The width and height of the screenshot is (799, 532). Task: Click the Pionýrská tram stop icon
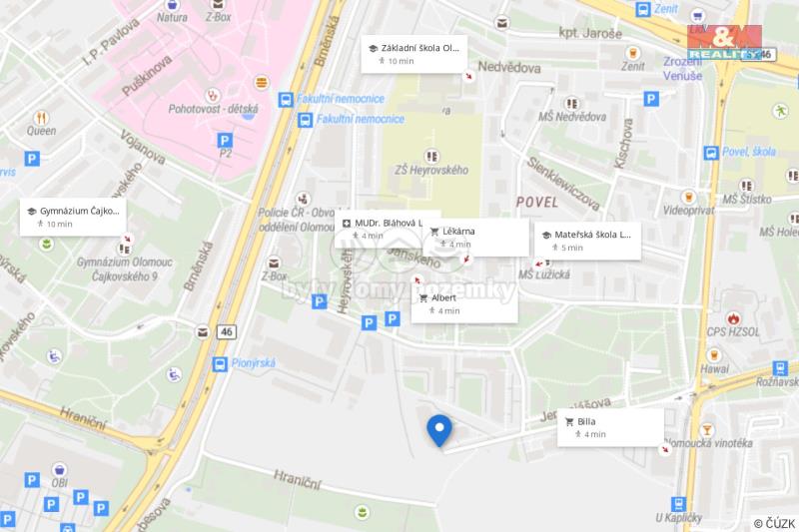pyautogui.click(x=220, y=364)
